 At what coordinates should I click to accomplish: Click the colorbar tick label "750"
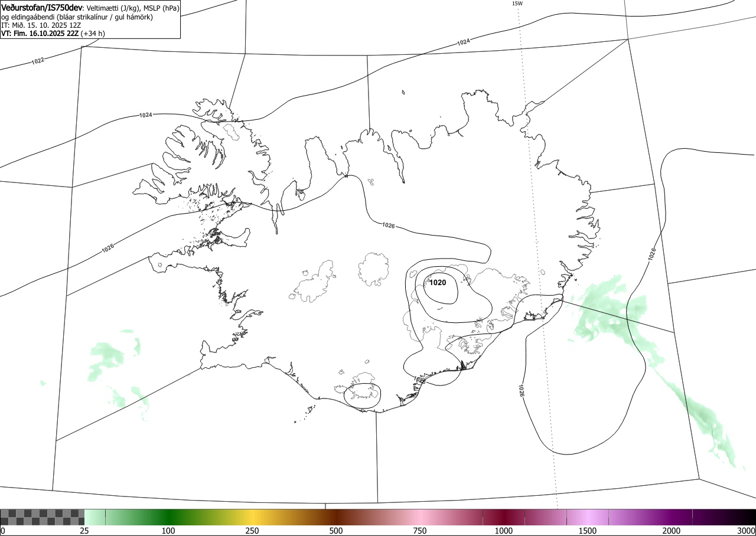pos(420,531)
